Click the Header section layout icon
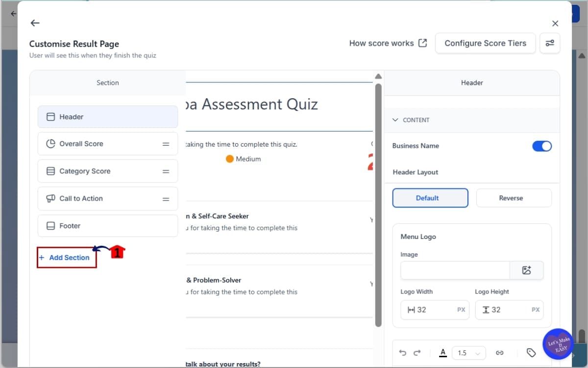 point(50,117)
